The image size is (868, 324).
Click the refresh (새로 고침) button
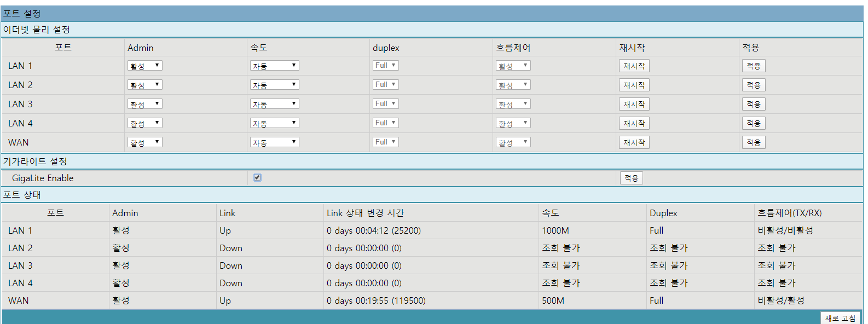pos(840,318)
